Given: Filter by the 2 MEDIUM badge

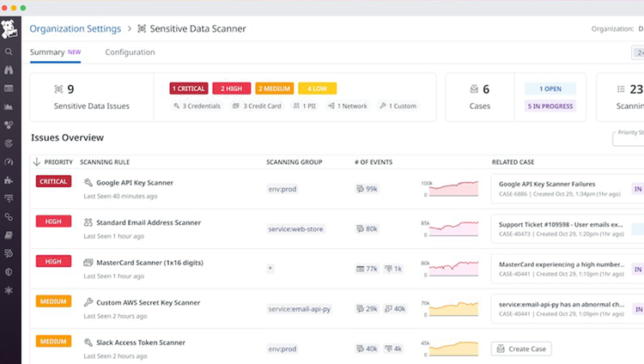Looking at the screenshot, I should coord(275,88).
